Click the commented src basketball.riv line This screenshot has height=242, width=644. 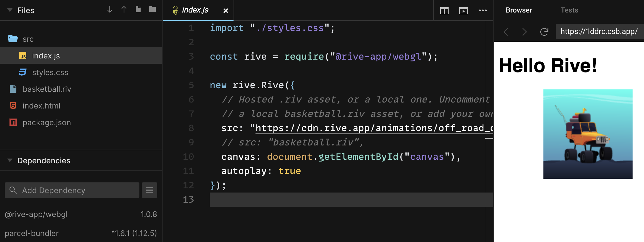[293, 142]
